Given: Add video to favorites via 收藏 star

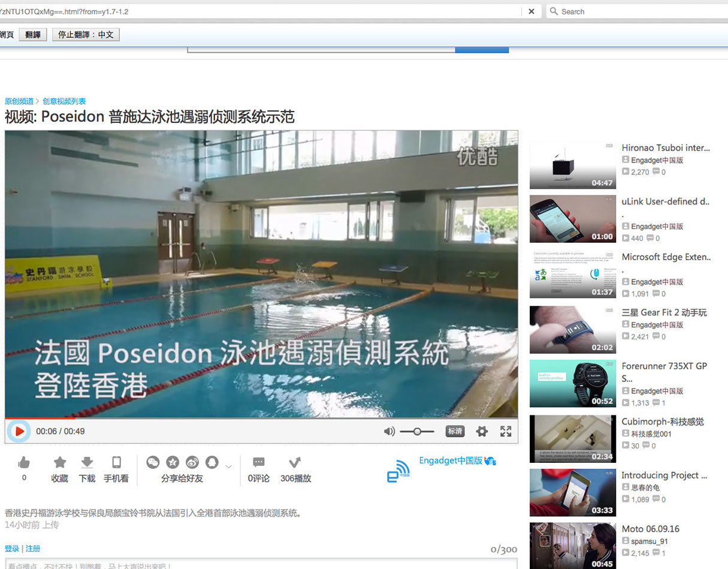Looking at the screenshot, I should 60,462.
